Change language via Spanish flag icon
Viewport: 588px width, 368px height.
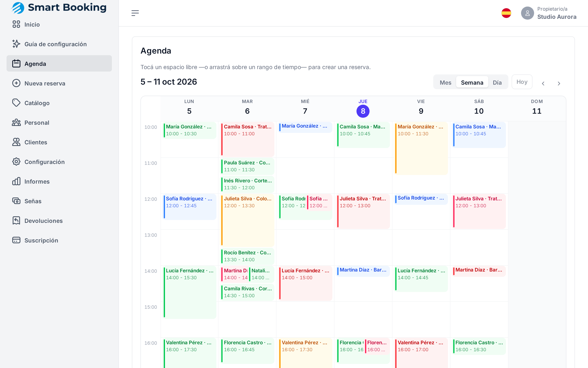coord(506,13)
